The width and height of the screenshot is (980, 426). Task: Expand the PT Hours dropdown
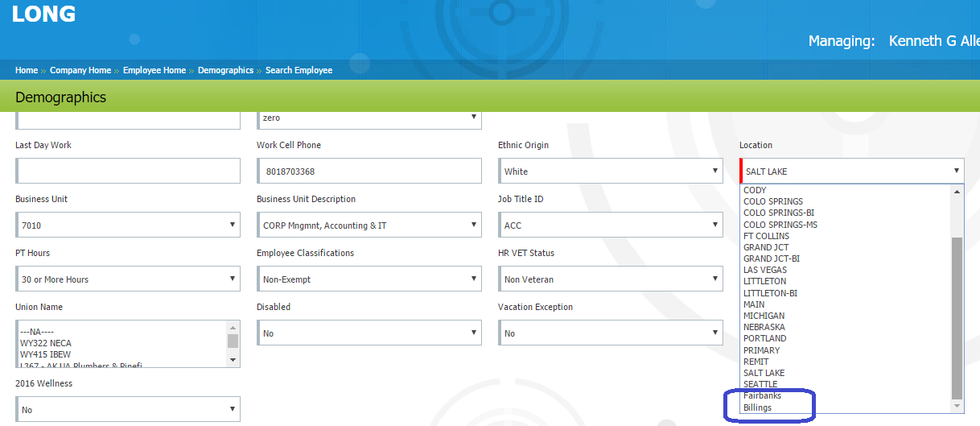128,279
